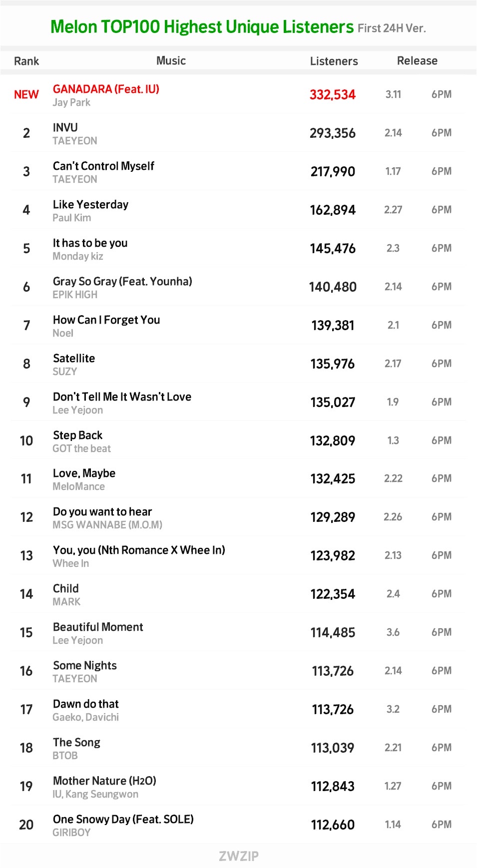Click the Release column header
The image size is (477, 868).
(x=417, y=60)
